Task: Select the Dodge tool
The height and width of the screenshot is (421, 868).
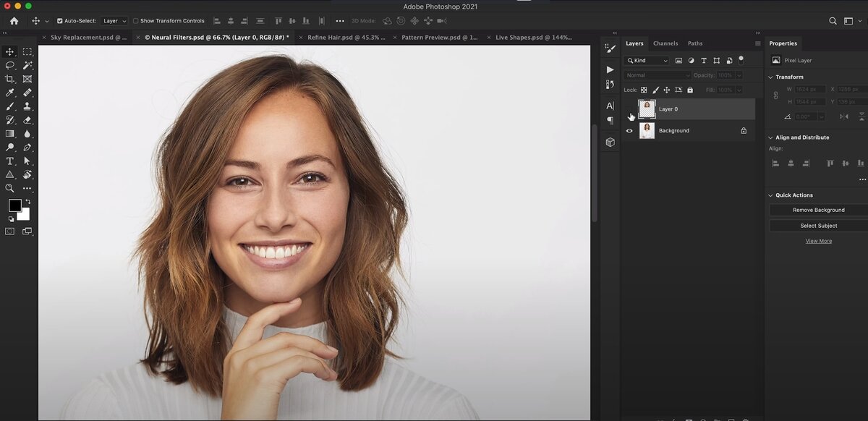Action: (x=10, y=148)
